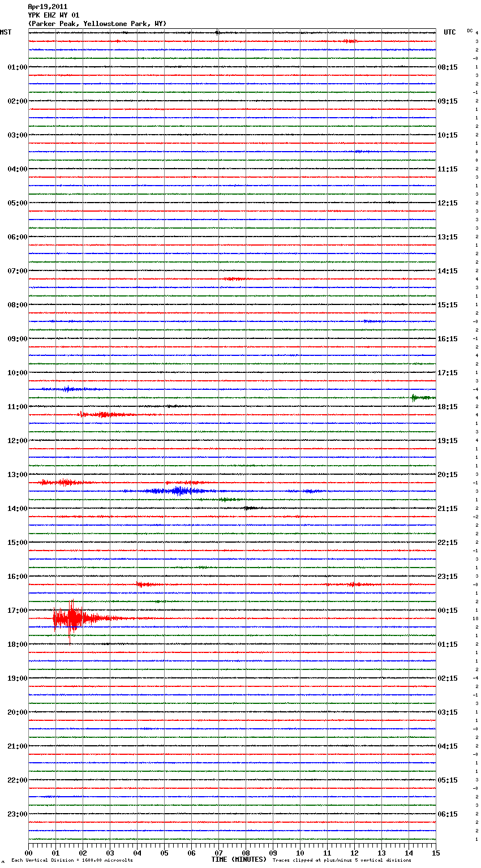This screenshot has width=481, height=868.
Task: Click the 14:15 UTC time label
Action: click(x=448, y=271)
